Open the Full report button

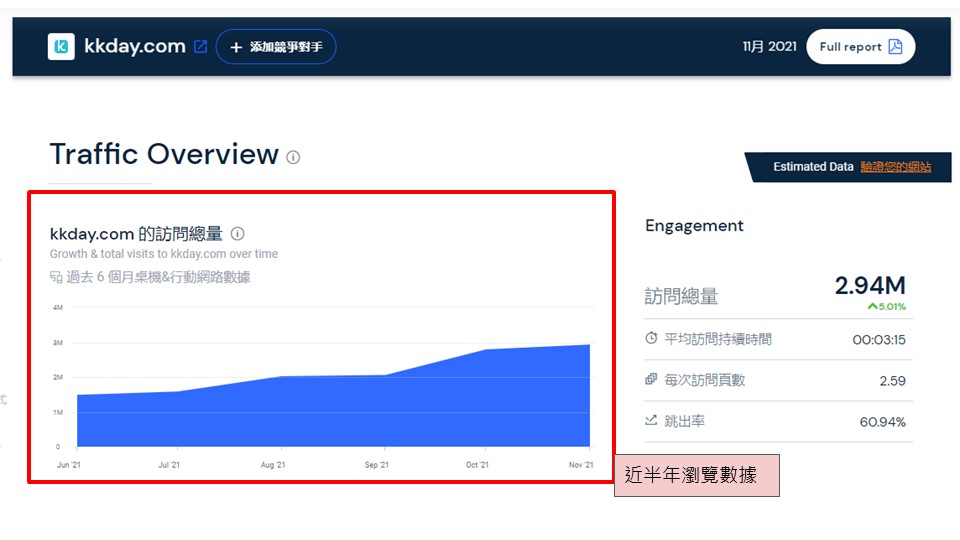click(861, 47)
